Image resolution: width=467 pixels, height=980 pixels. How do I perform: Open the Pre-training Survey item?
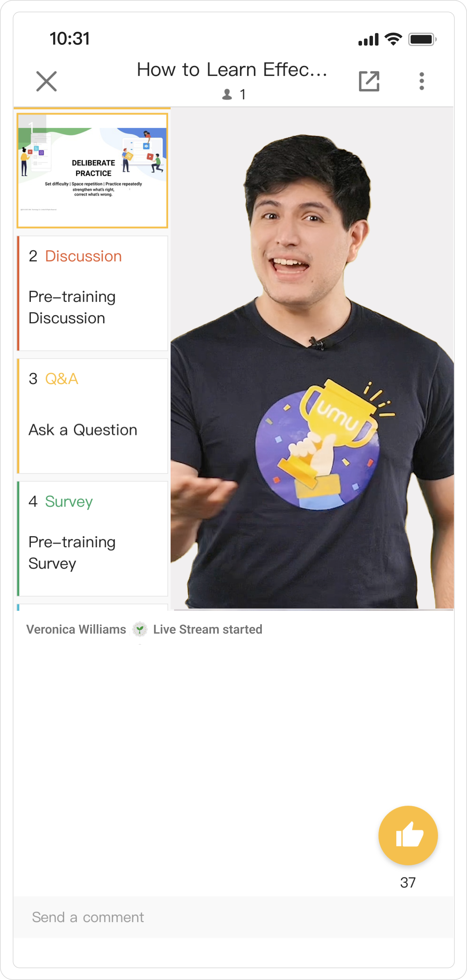[x=92, y=538]
